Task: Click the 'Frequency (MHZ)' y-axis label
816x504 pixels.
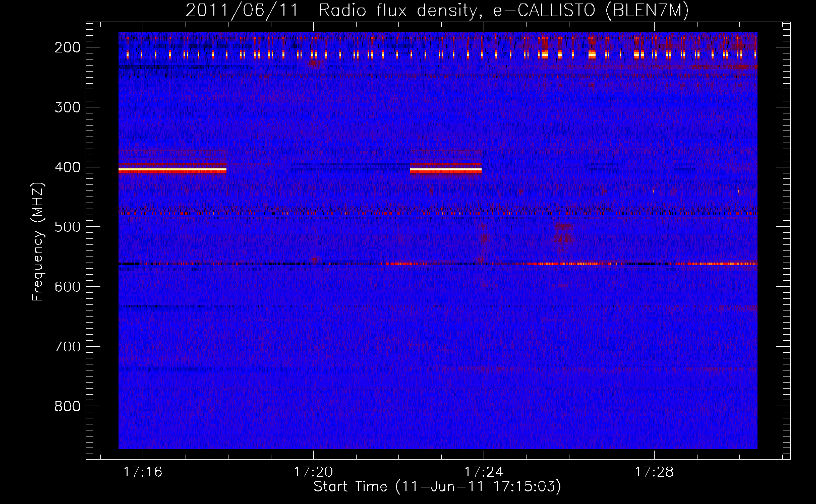Action: point(38,241)
